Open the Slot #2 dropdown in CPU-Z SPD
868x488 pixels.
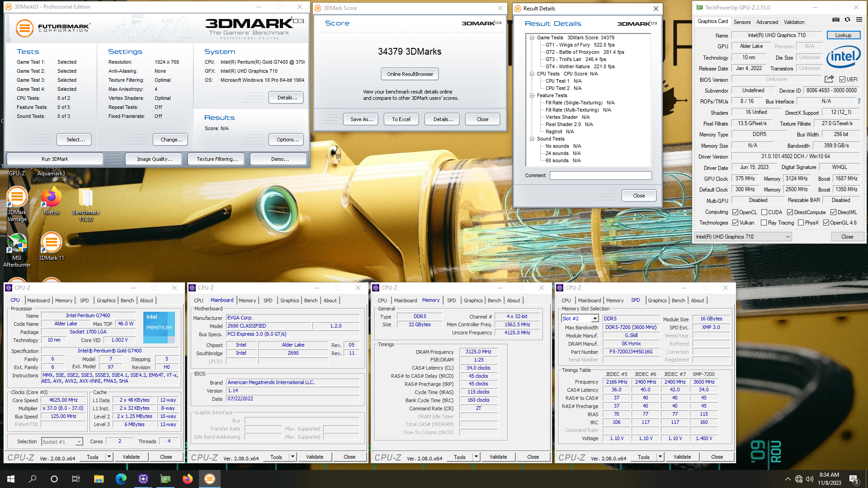pos(580,319)
